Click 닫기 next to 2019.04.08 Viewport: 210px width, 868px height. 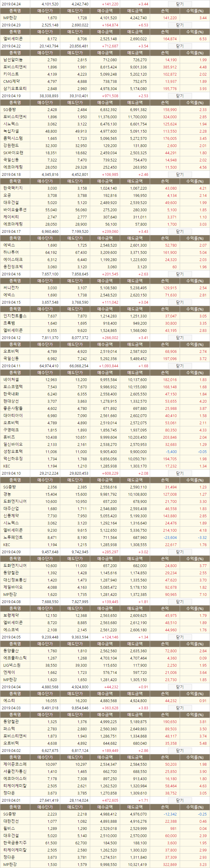pyautogui.click(x=180, y=602)
